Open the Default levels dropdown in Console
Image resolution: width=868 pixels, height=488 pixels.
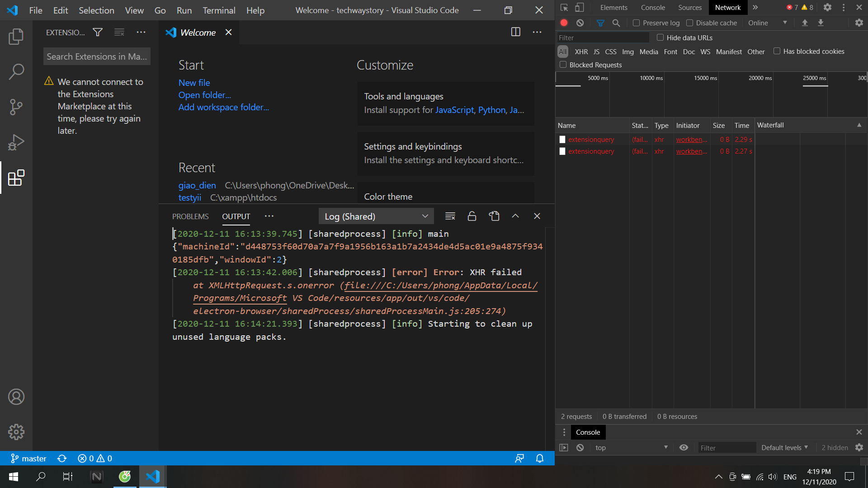tap(784, 447)
